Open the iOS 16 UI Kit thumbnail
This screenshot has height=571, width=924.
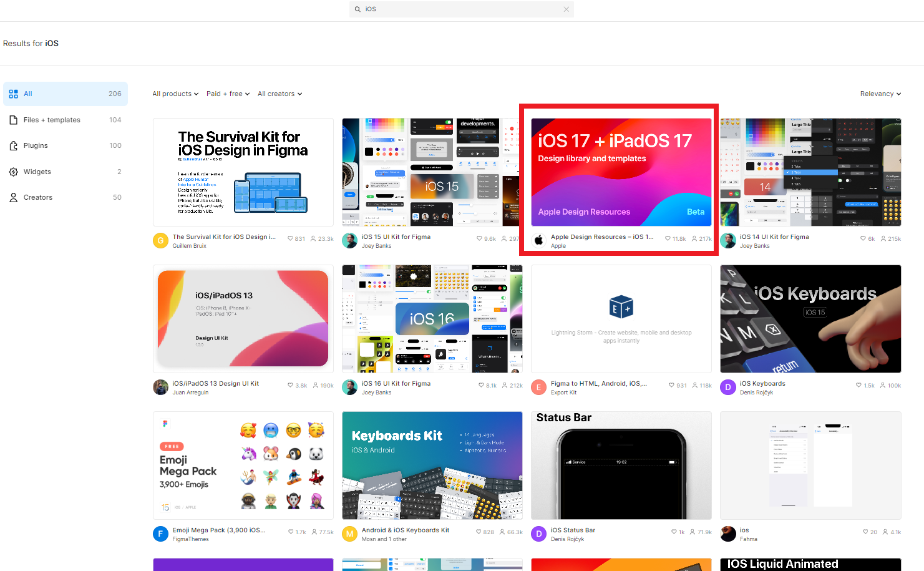[432, 319]
